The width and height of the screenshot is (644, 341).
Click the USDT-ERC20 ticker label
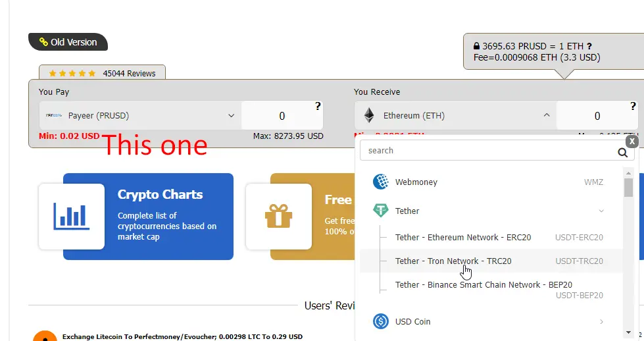(579, 238)
